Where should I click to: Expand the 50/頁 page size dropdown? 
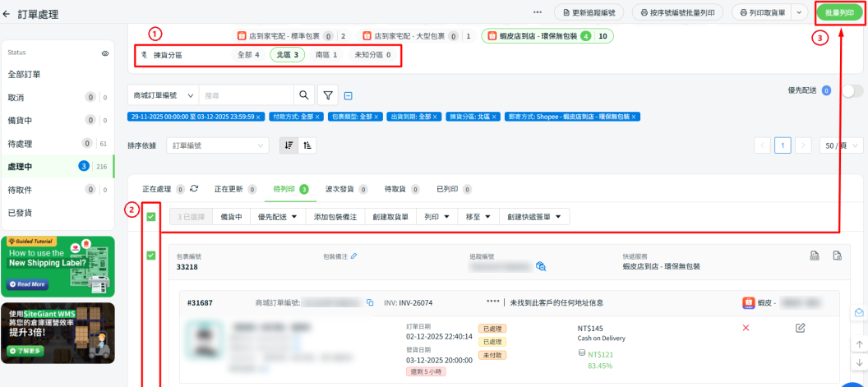[x=841, y=145]
